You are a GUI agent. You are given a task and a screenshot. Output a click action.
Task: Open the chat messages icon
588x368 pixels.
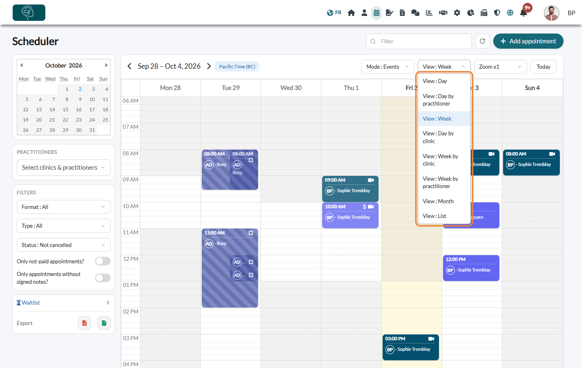(415, 13)
